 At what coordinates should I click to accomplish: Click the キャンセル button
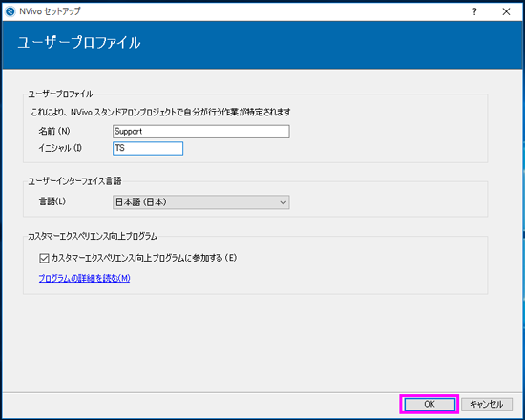pos(487,404)
